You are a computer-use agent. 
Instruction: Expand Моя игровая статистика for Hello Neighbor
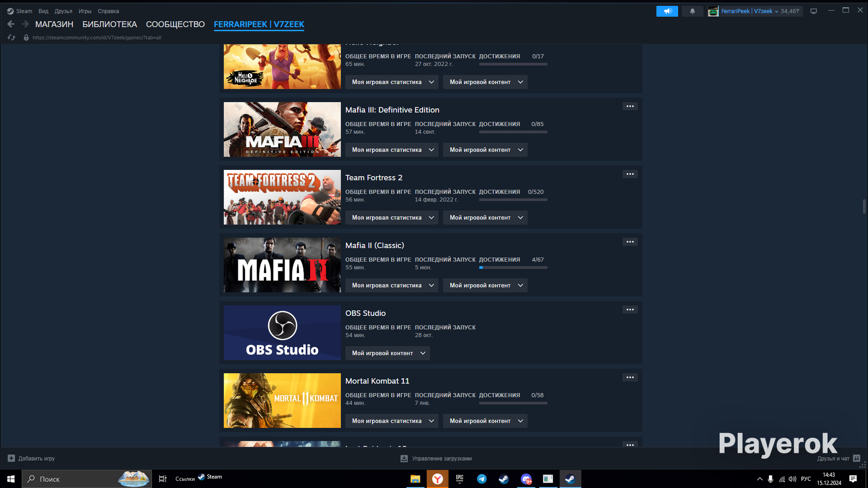pyautogui.click(x=392, y=82)
